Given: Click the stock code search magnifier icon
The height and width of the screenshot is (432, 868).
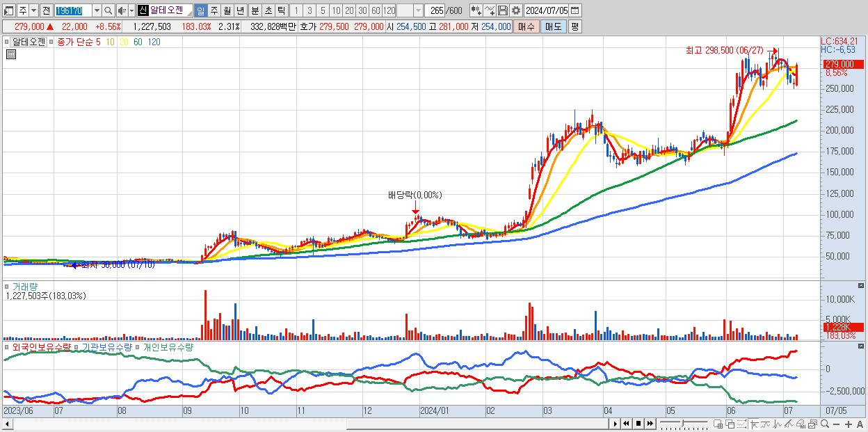Looking at the screenshot, I should [x=108, y=10].
